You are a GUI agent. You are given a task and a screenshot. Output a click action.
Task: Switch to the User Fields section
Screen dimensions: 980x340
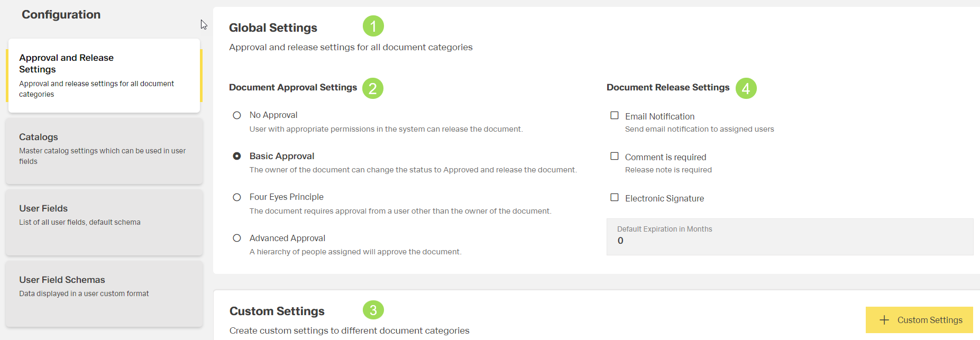pos(104,222)
